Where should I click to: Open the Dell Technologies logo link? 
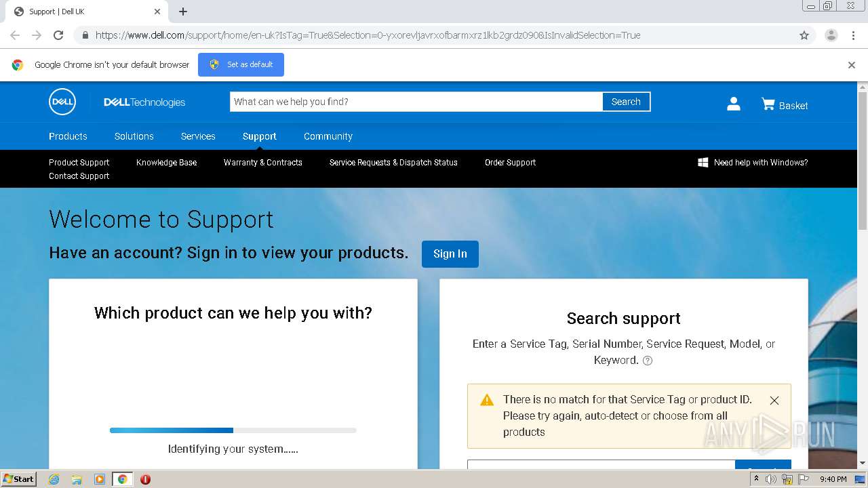pyautogui.click(x=144, y=102)
